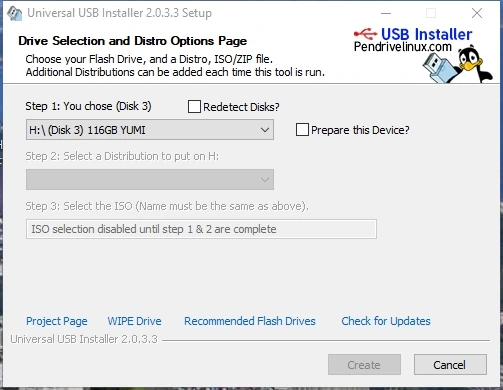The image size is (503, 390).
Task: Click the Cancel button
Action: 450,365
